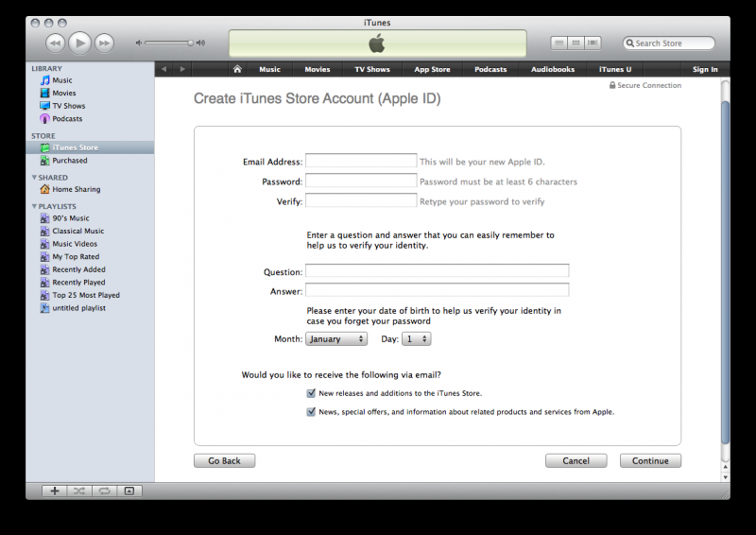Toggle the shuffle icon at bottom left
756x535 pixels.
pos(79,491)
